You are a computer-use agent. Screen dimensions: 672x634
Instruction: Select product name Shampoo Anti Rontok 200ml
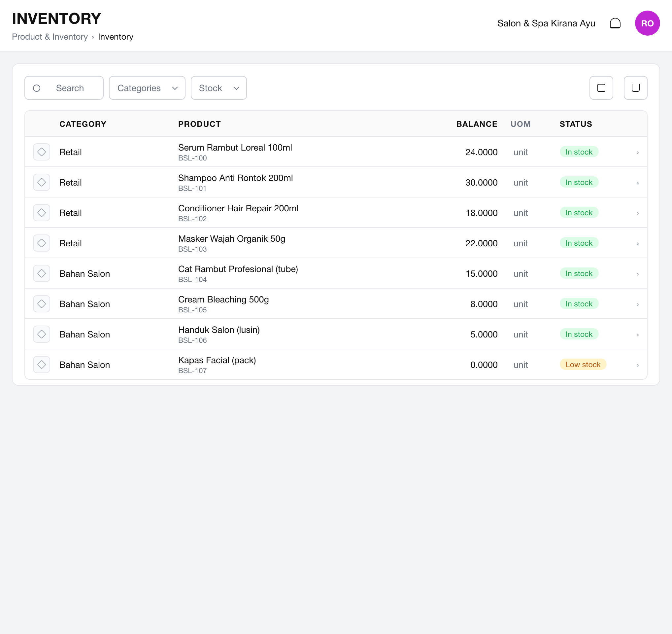click(x=235, y=178)
